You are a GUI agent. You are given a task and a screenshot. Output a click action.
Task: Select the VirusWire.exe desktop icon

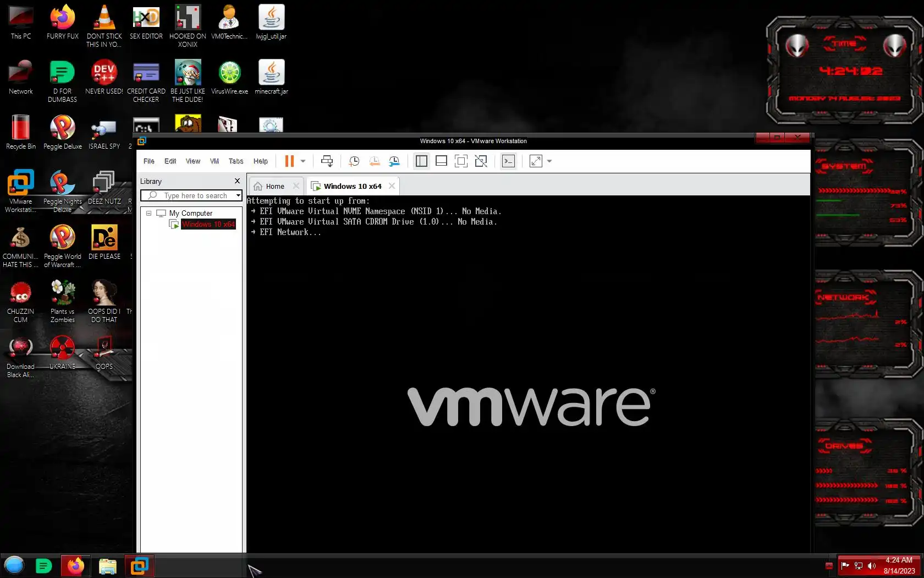[x=229, y=78]
